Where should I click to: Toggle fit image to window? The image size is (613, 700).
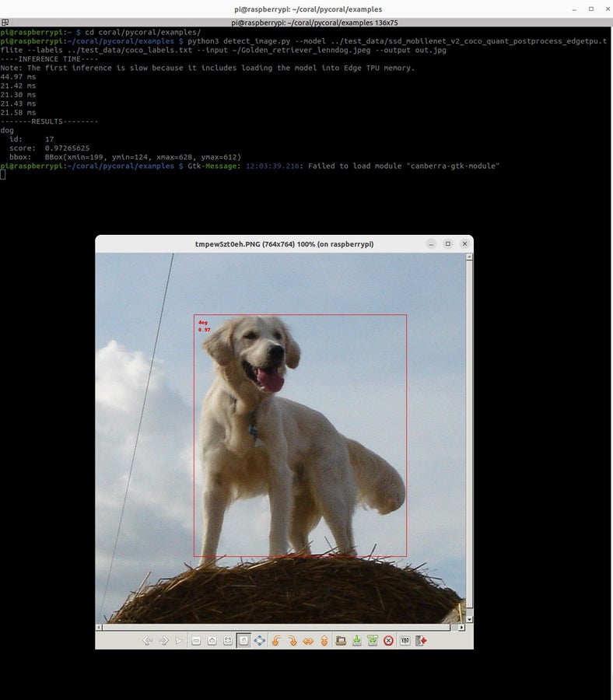point(228,641)
